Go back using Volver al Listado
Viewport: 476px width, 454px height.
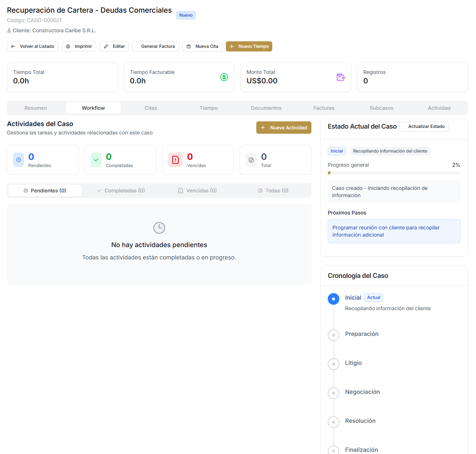pyautogui.click(x=33, y=46)
